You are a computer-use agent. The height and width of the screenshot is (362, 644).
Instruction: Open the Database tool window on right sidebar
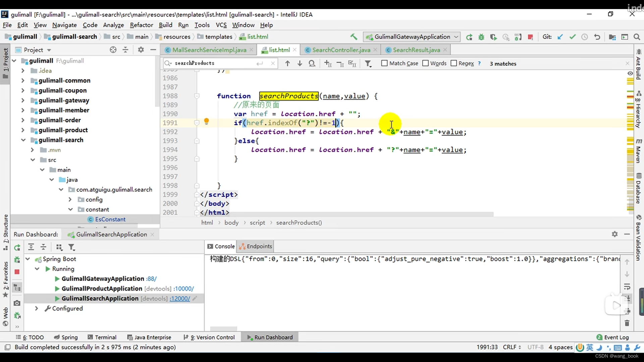639,188
